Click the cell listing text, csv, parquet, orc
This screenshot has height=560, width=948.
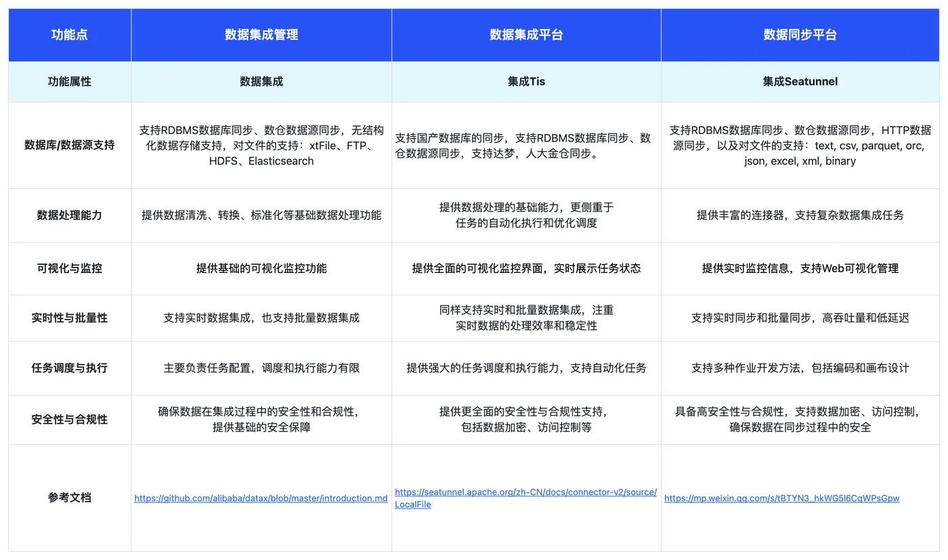(x=800, y=145)
